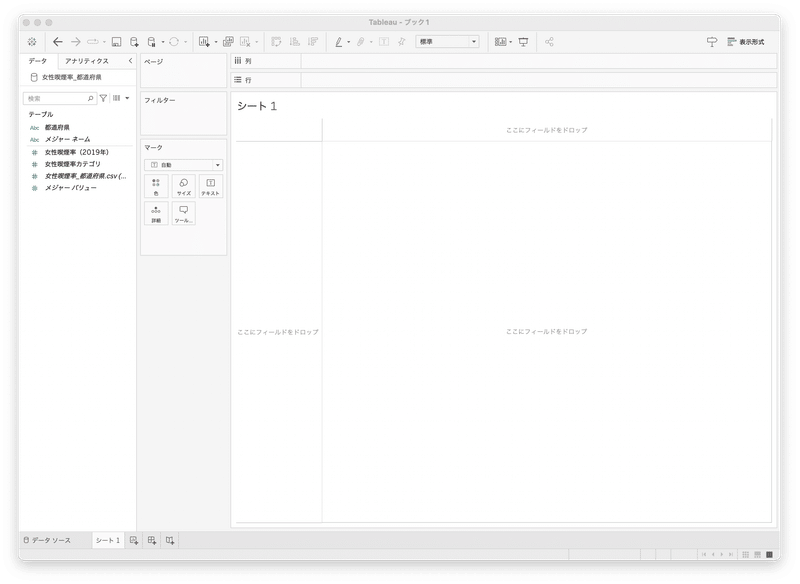Viewport: 800px width, 584px height.
Task: Select the 都道府県 dimension field
Action: pos(57,128)
